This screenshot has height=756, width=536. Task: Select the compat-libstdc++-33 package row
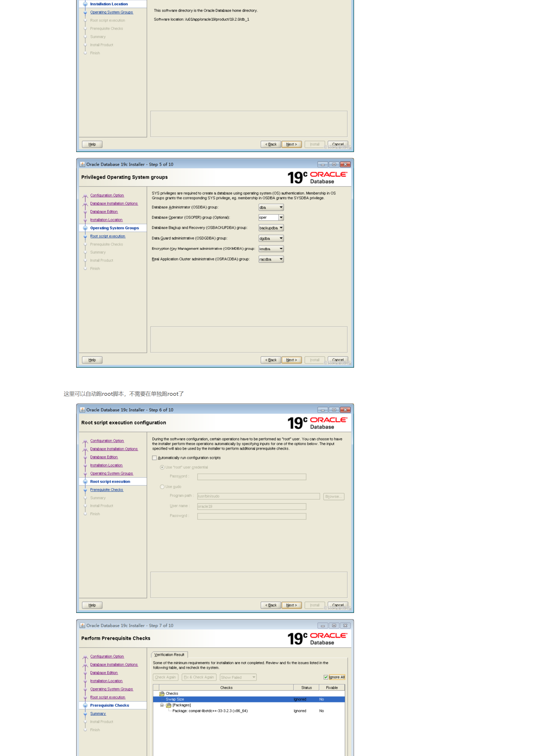pos(249,711)
